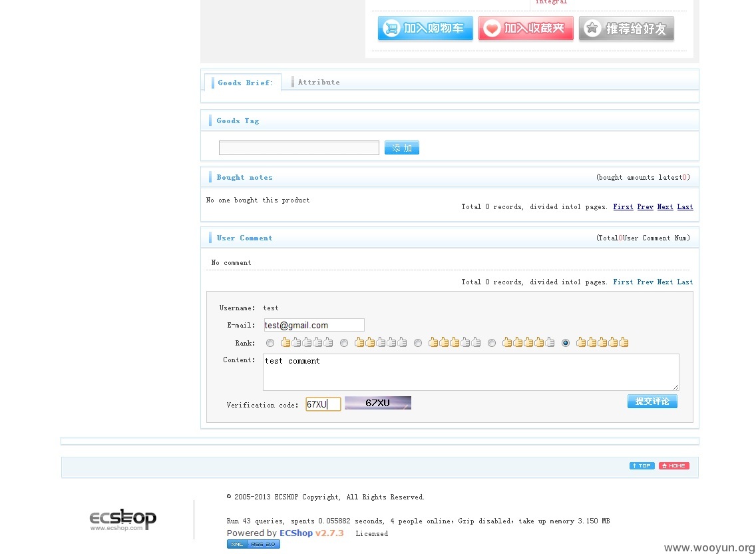Click the red HOME icon button
The height and width of the screenshot is (554, 756).
click(x=673, y=465)
